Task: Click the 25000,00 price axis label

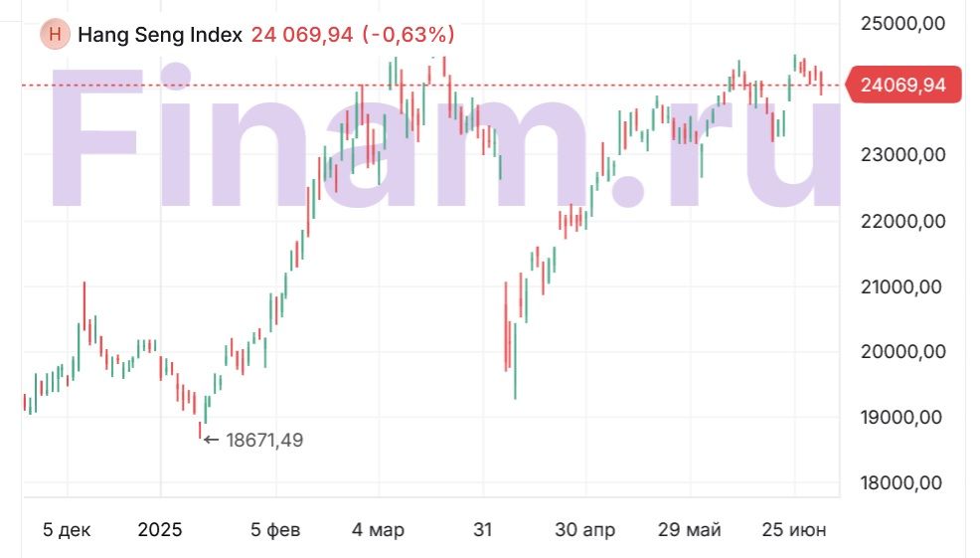Action: [x=904, y=23]
